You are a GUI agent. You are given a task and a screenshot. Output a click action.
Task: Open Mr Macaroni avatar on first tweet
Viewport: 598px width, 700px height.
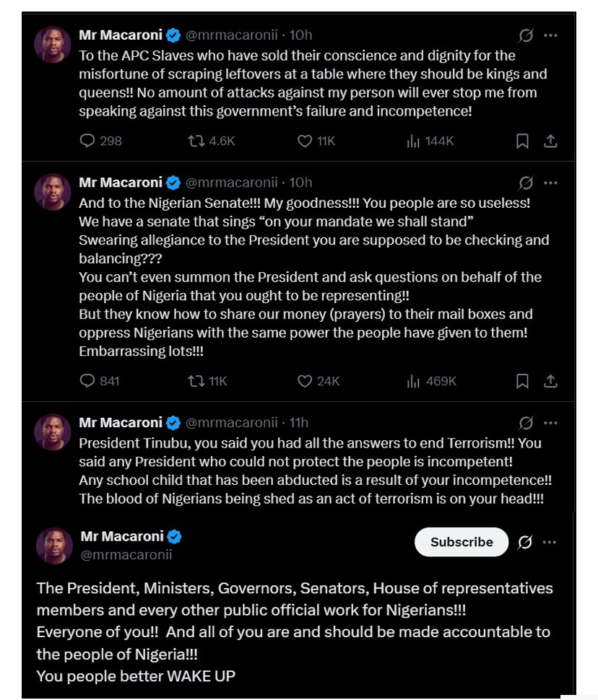[53, 45]
